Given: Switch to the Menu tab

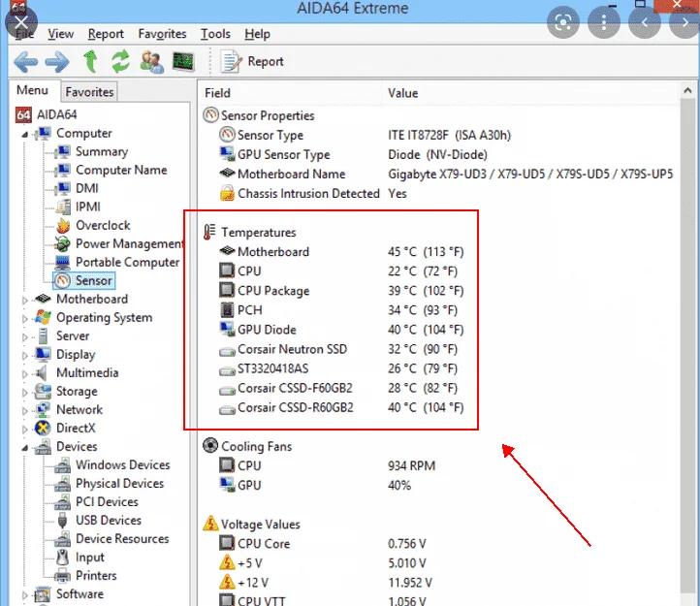Looking at the screenshot, I should tap(32, 90).
